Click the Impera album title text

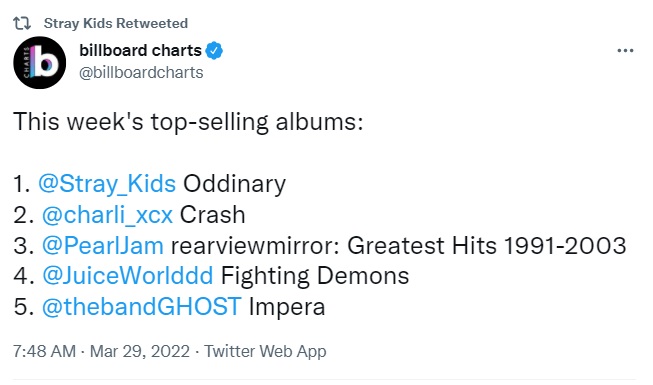287,307
